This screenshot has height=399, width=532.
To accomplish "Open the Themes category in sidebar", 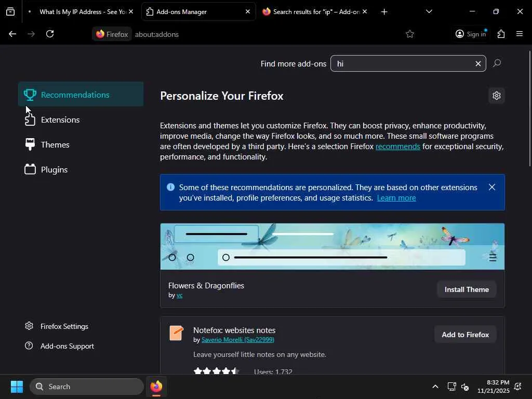I will coord(81,144).
